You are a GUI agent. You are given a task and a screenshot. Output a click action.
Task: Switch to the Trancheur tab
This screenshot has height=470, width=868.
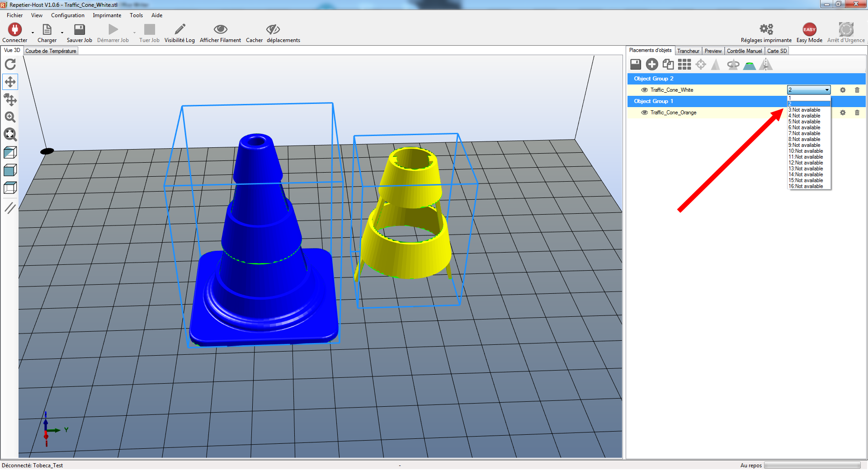click(688, 51)
